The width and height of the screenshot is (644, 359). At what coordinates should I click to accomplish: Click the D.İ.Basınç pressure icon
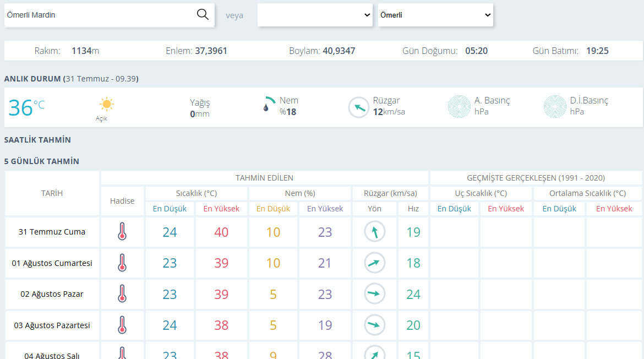[555, 107]
